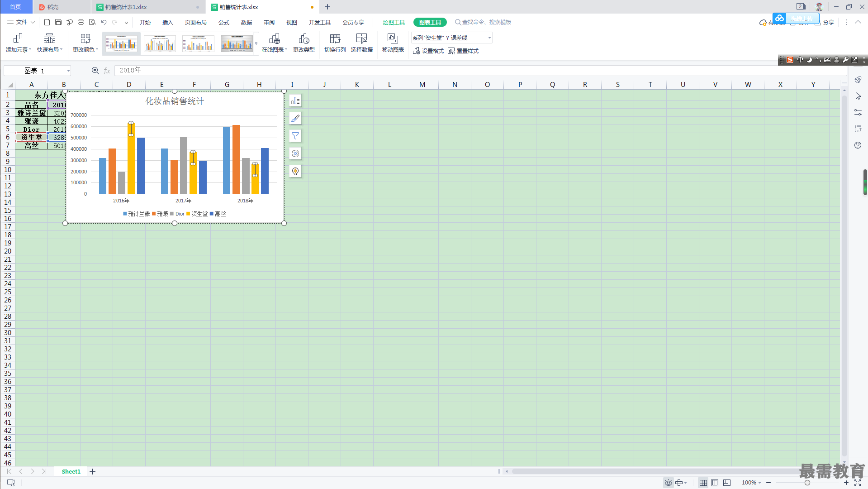Viewport: 868px width, 489px height.
Task: Collapse the ribbon with the chevron
Action: pyautogui.click(x=858, y=22)
